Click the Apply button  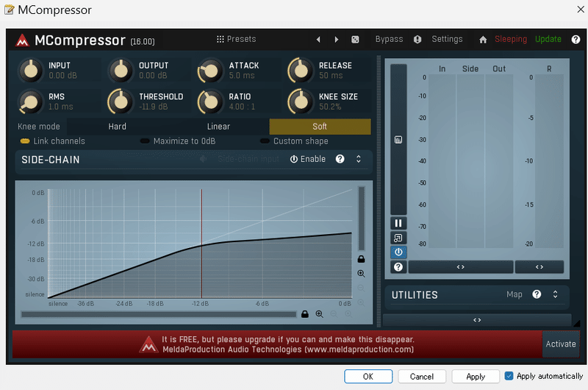(476, 377)
